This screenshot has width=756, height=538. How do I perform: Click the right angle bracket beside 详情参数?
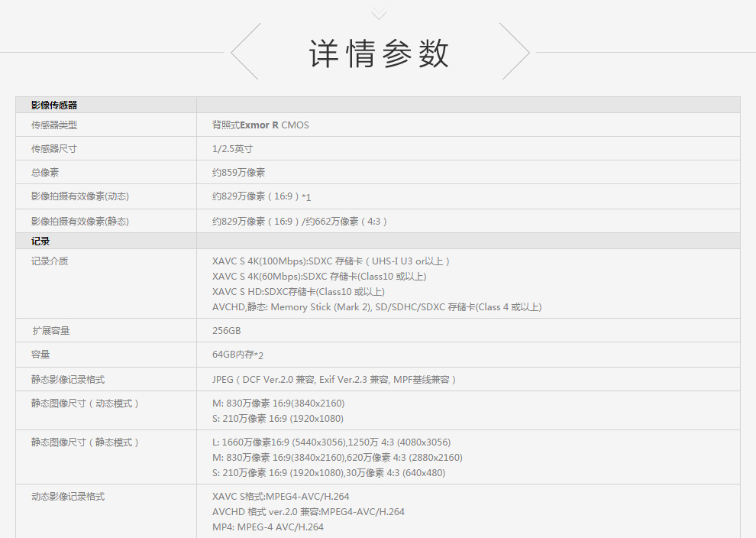[x=515, y=51]
